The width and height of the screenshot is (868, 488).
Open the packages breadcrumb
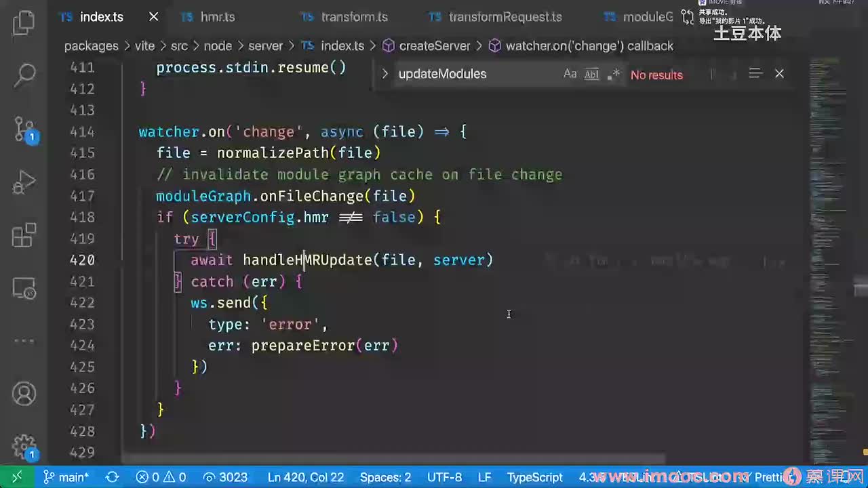point(91,46)
